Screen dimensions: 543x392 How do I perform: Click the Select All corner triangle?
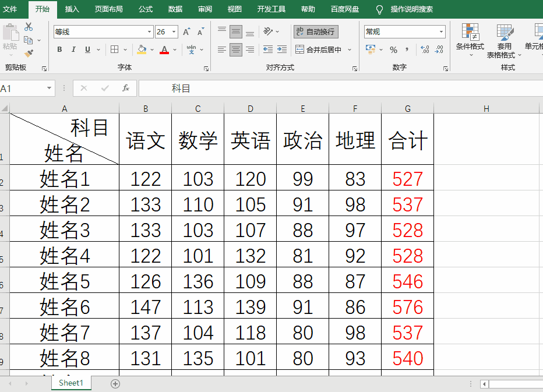[5, 108]
